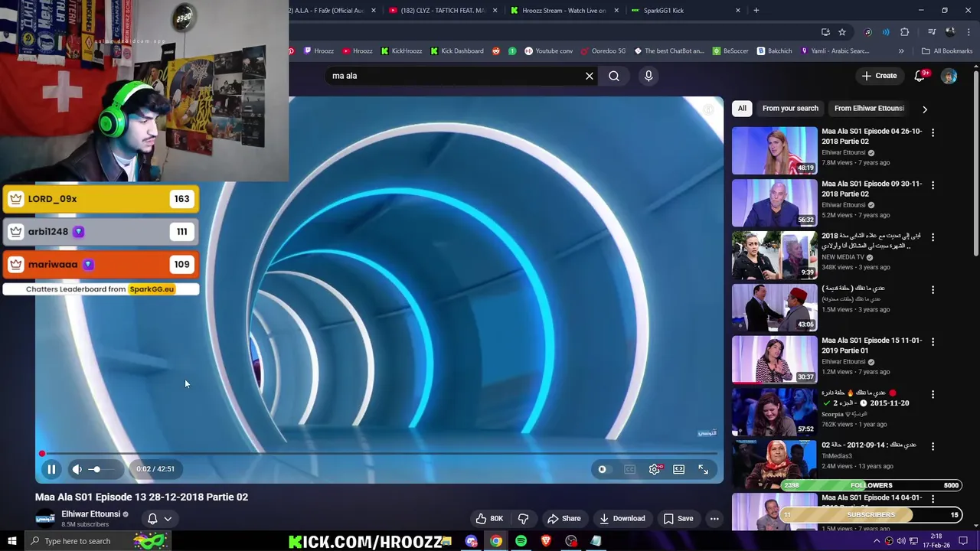Open the "Maa Ala S01 Episode 09" title
Viewport: 980px width, 551px height.
click(x=872, y=189)
